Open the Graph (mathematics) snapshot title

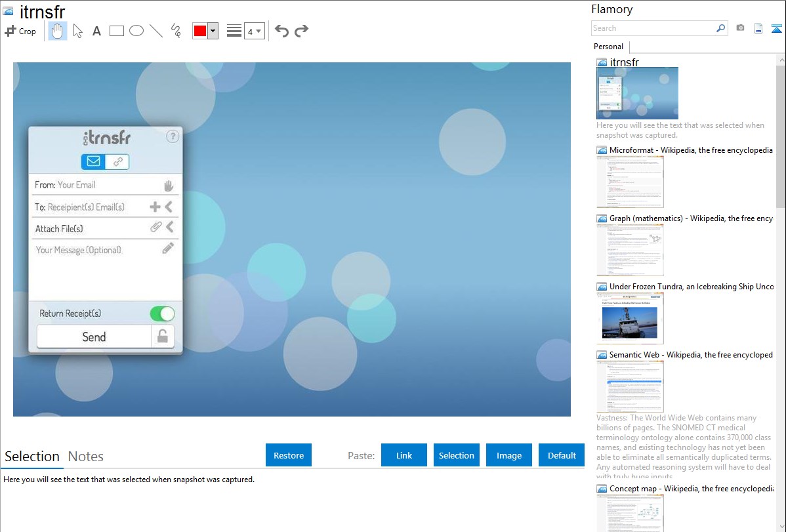click(x=691, y=218)
